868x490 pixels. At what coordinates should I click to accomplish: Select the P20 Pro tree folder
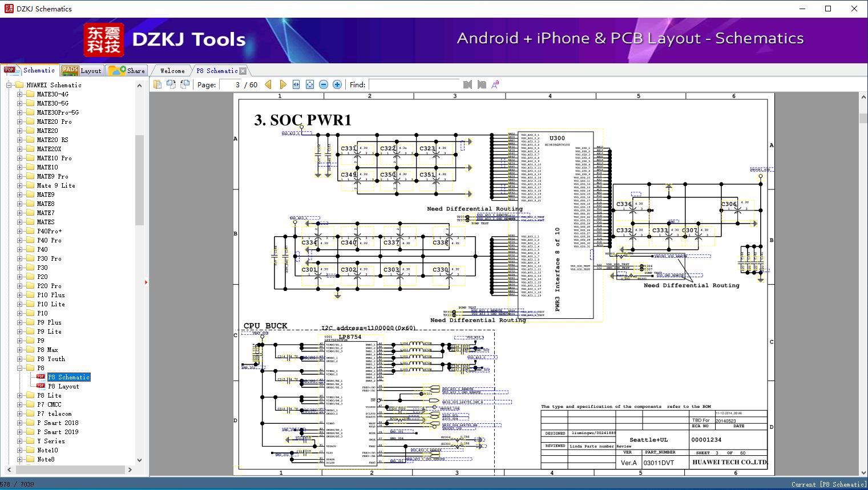49,286
